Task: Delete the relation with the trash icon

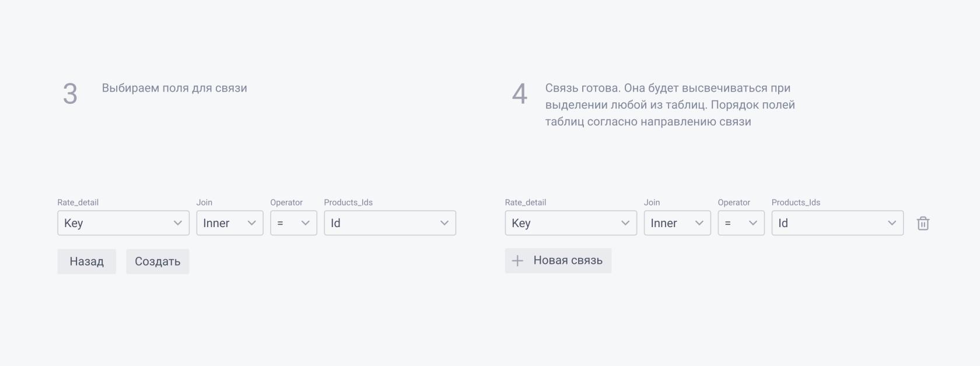Action: [923, 223]
